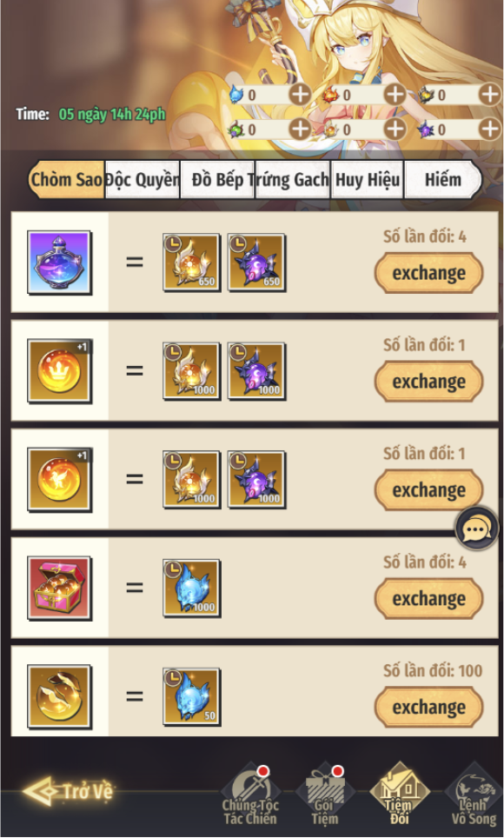Tap the cracked golden egg item icon

tap(59, 696)
